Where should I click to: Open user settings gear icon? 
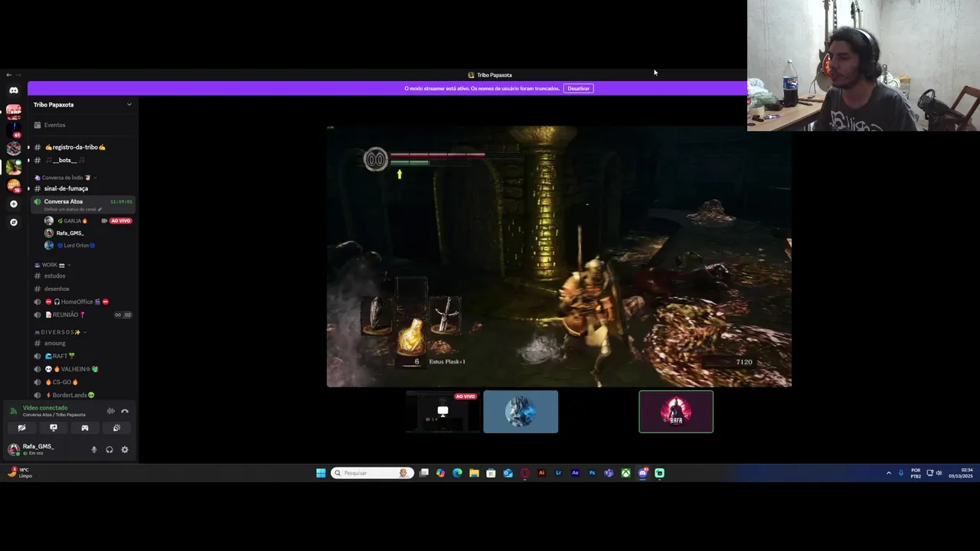pos(125,450)
